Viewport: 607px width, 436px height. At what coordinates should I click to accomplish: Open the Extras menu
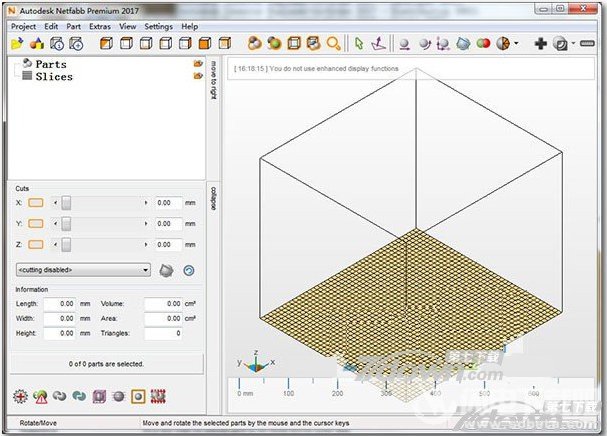(99, 26)
